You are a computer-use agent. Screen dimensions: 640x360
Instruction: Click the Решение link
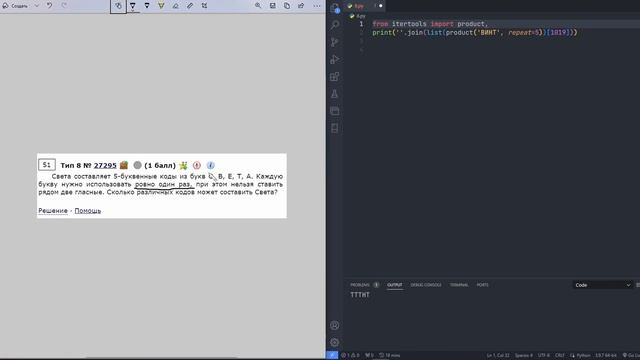pyautogui.click(x=53, y=211)
